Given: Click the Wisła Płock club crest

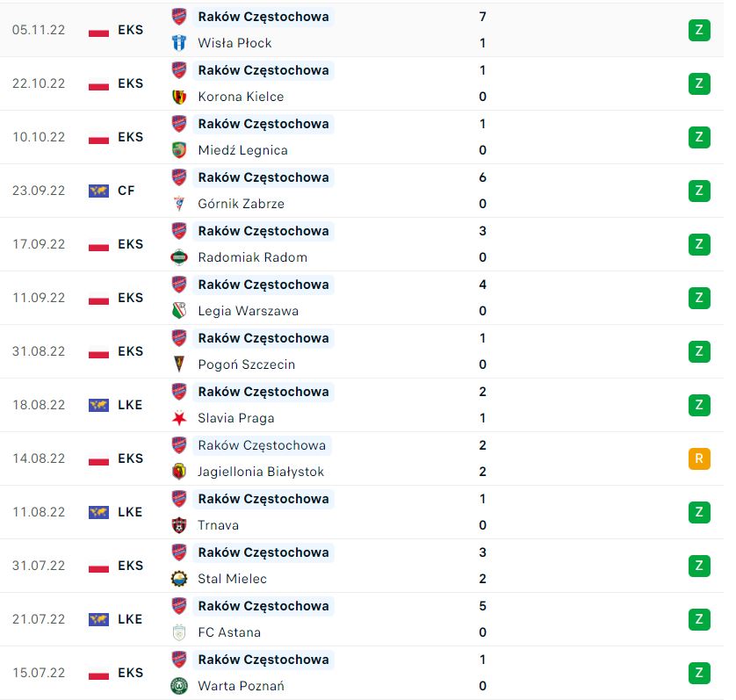Looking at the screenshot, I should pyautogui.click(x=179, y=43).
